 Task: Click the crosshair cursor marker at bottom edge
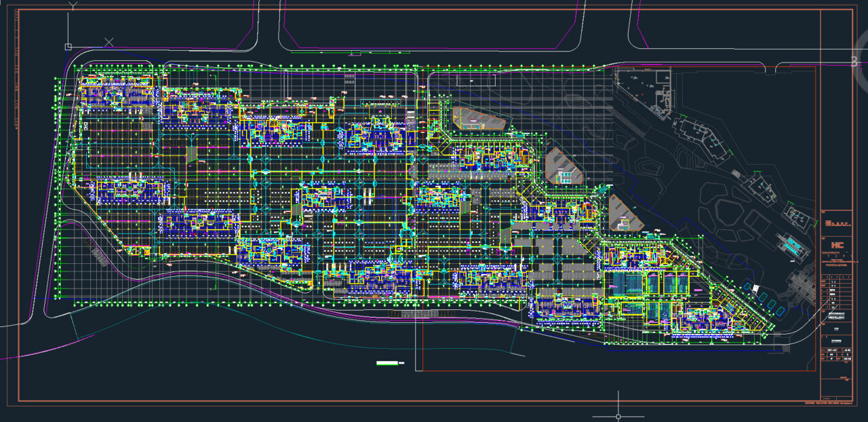(618, 415)
